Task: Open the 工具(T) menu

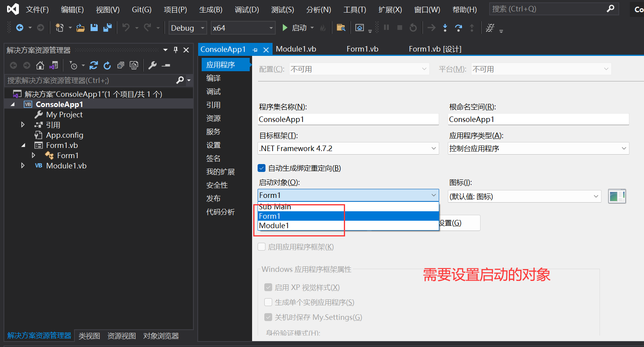Action: pos(355,9)
